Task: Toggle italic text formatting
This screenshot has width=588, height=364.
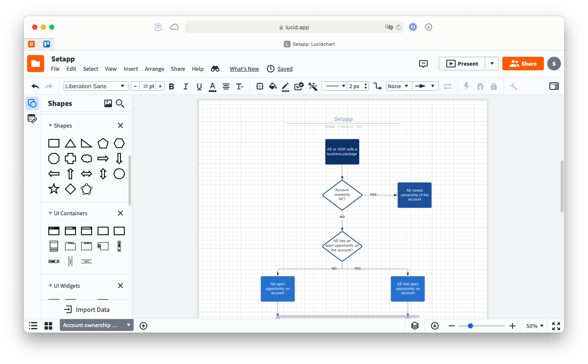Action: (185, 86)
